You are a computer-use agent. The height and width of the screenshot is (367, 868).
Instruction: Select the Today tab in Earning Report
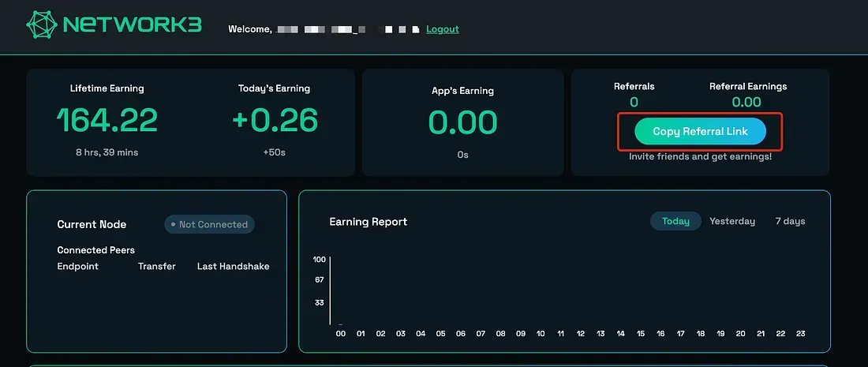point(675,221)
